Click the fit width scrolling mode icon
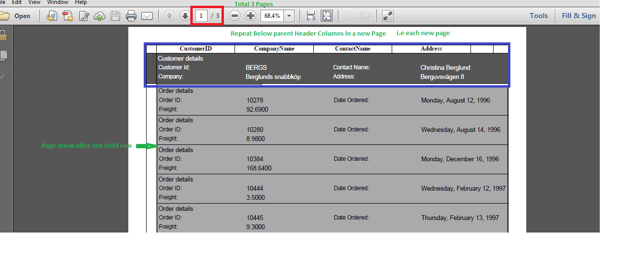The height and width of the screenshot is (272, 644). point(311,16)
